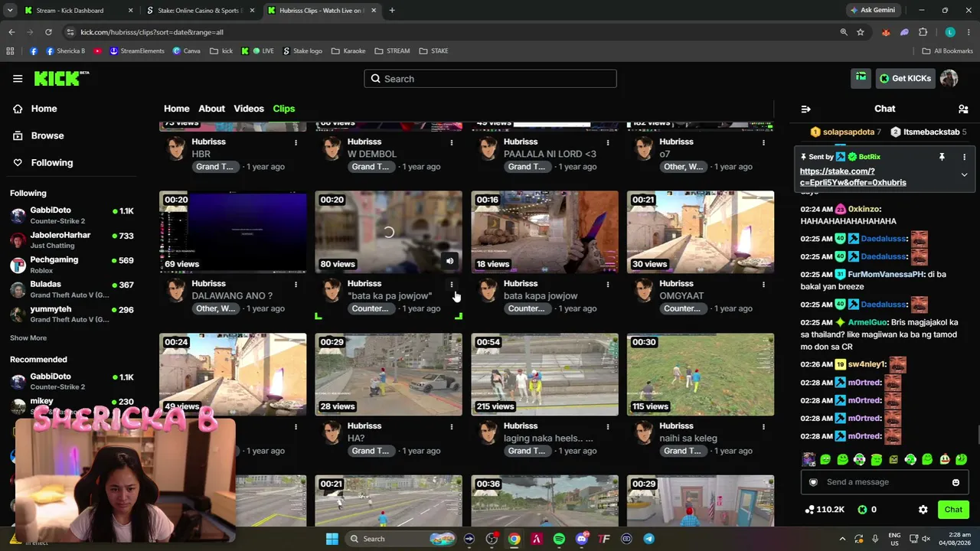Open All Bookmarks folder
This screenshot has height=551, width=980.
[948, 51]
